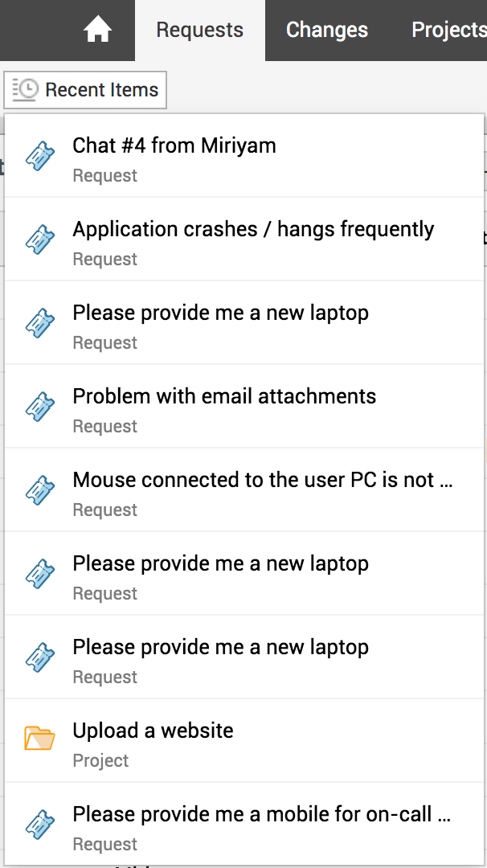Open the Mouse connected to user PC request
487x868 pixels.
pyautogui.click(x=263, y=480)
